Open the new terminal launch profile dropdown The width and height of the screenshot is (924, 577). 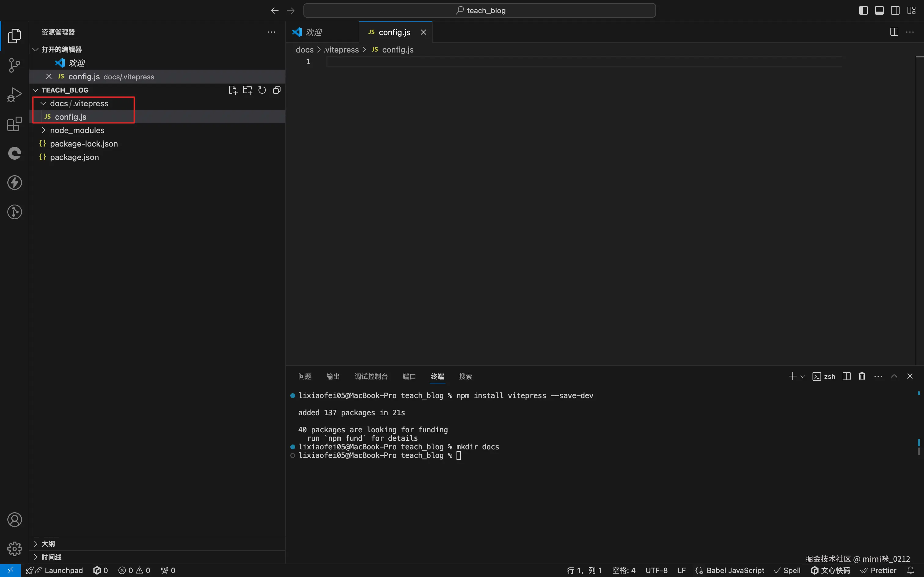tap(803, 377)
